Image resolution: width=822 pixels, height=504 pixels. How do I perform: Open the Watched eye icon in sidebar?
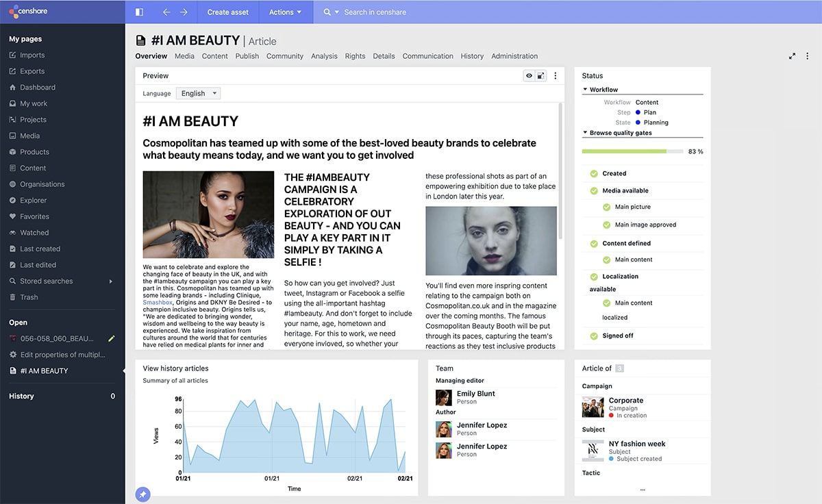(x=12, y=233)
